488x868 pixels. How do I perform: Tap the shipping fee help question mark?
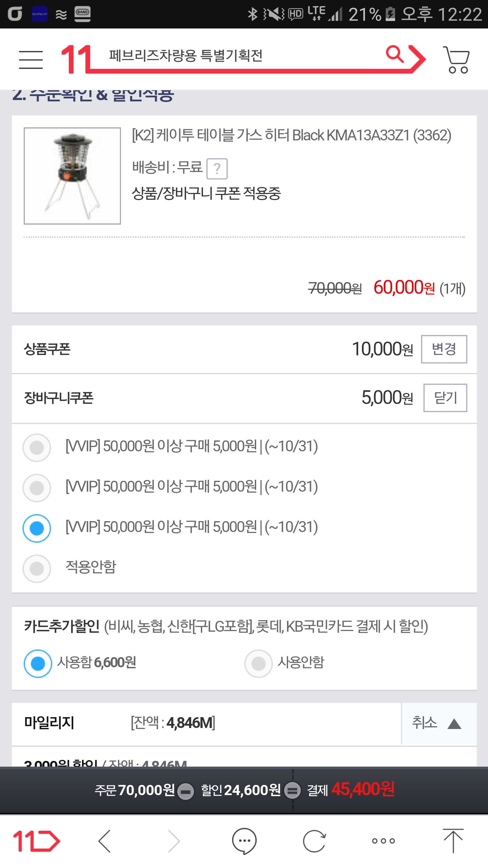(217, 169)
